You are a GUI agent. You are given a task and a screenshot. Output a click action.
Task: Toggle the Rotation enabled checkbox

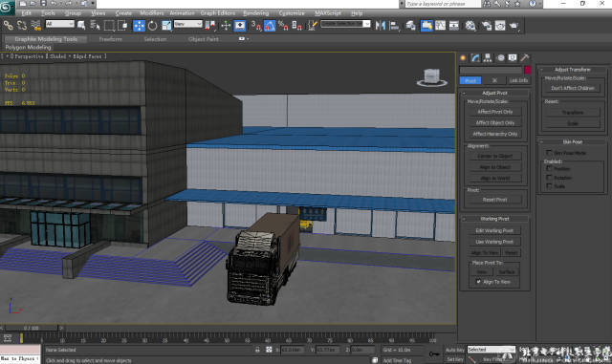point(549,178)
